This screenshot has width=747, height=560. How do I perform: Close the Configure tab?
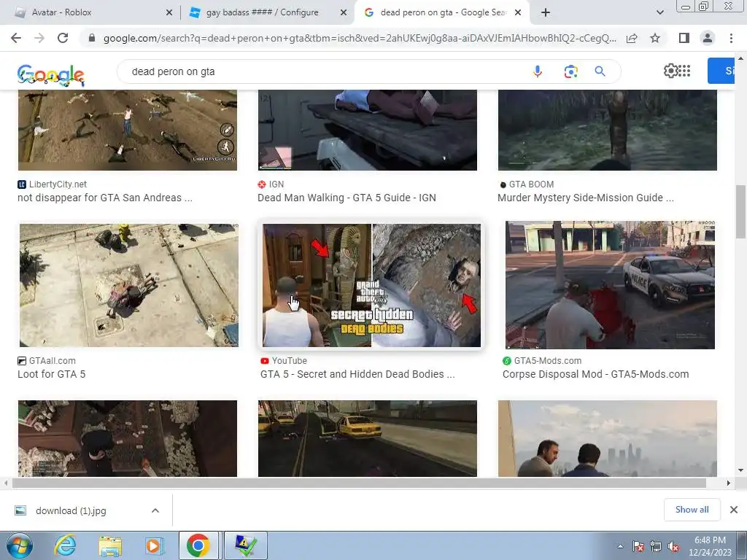click(x=344, y=13)
